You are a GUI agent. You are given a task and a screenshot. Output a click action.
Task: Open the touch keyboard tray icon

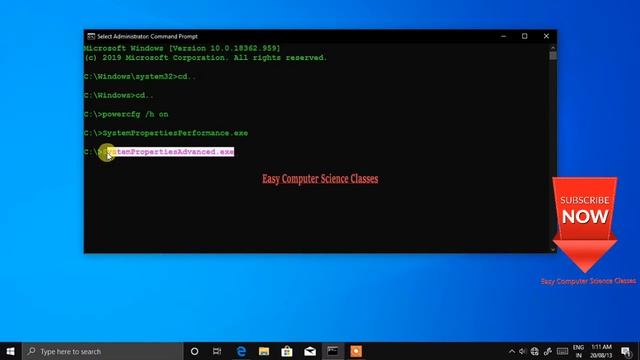coord(562,351)
